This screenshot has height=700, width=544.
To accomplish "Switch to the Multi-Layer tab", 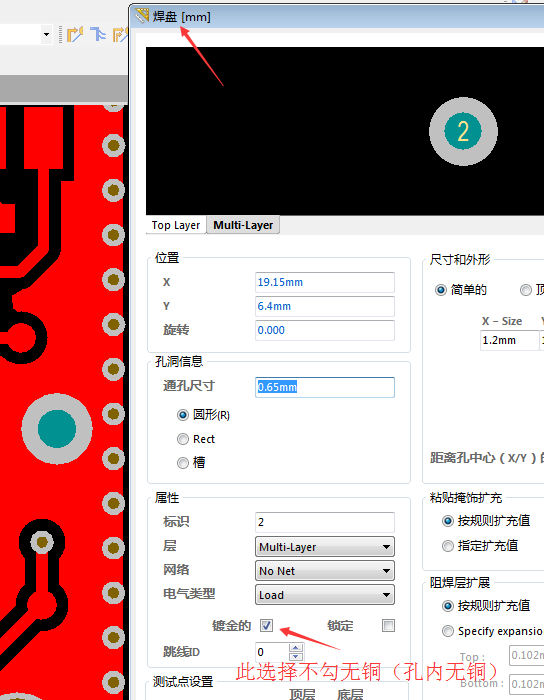I will 243,225.
